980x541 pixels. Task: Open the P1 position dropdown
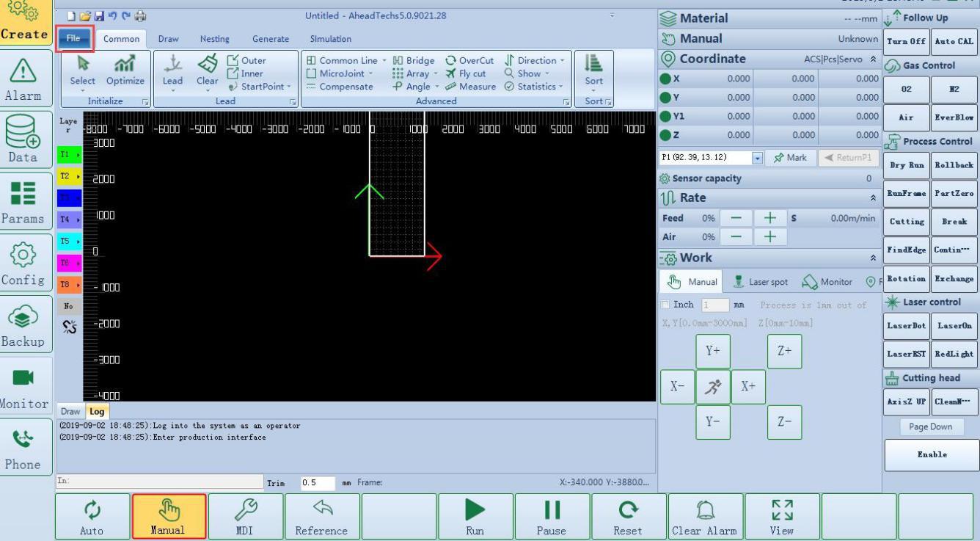[x=758, y=158]
